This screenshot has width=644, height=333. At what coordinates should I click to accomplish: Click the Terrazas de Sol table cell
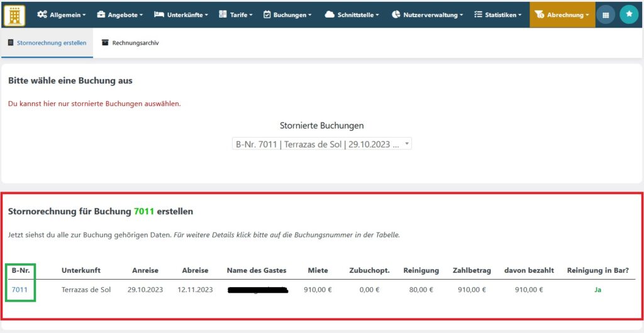point(86,290)
